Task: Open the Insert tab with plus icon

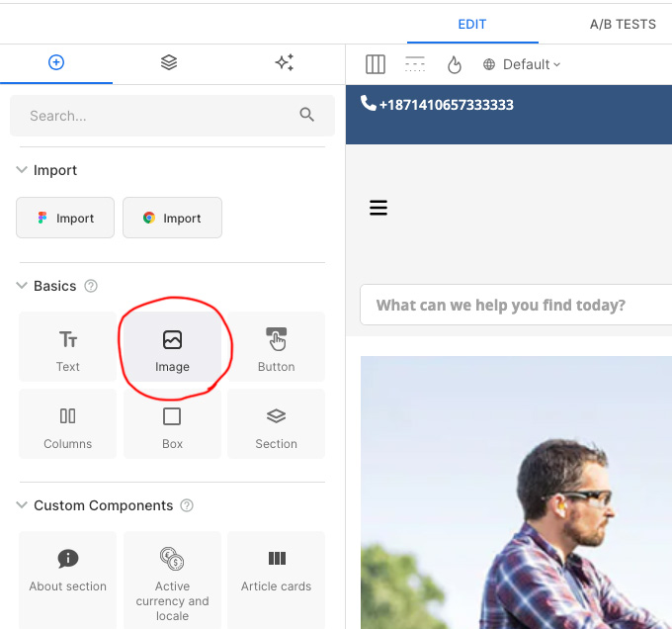Action: click(56, 62)
